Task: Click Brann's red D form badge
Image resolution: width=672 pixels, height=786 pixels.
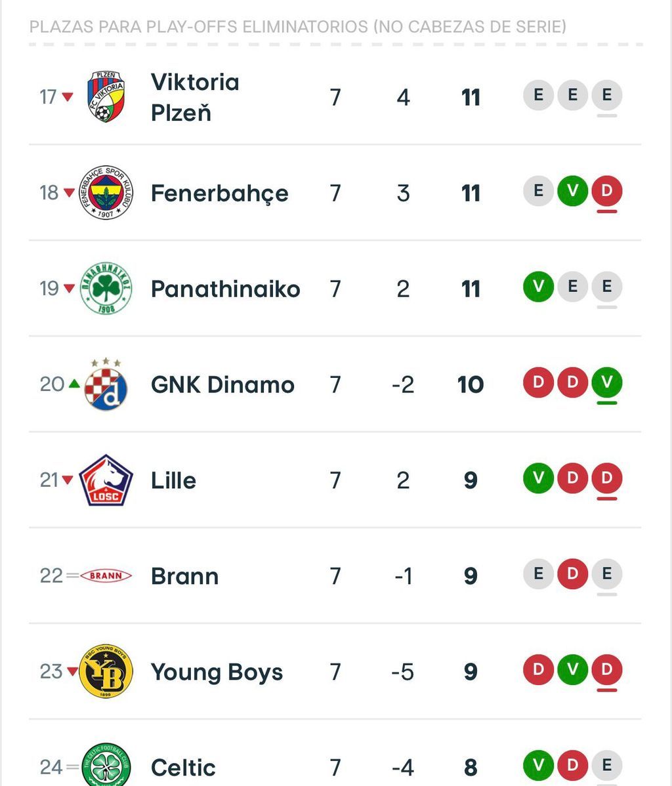Action: coord(572,574)
